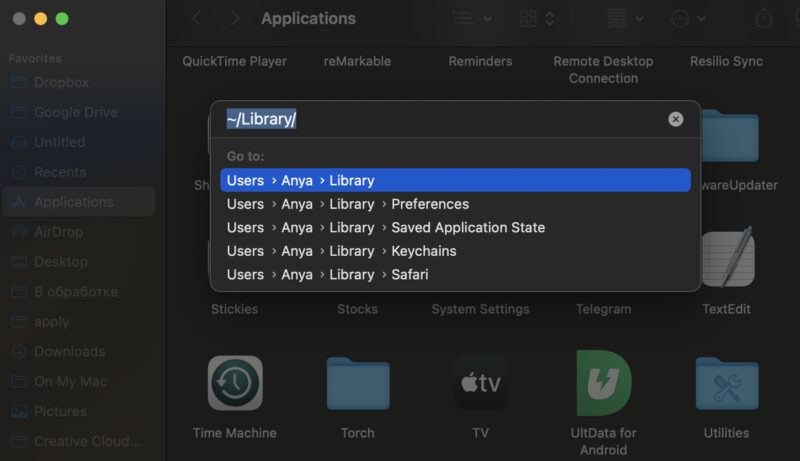Screen dimensions: 800x461
Task: Go back with the Finder back arrow
Action: (x=197, y=19)
